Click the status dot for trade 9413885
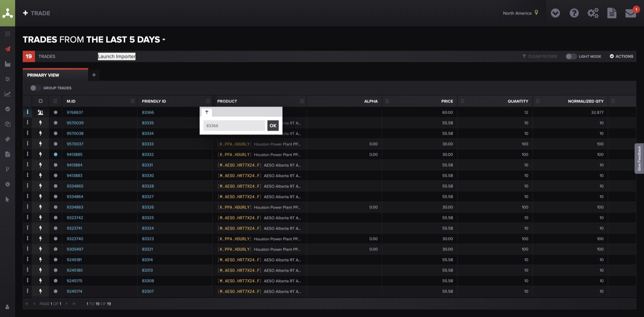 [x=56, y=154]
